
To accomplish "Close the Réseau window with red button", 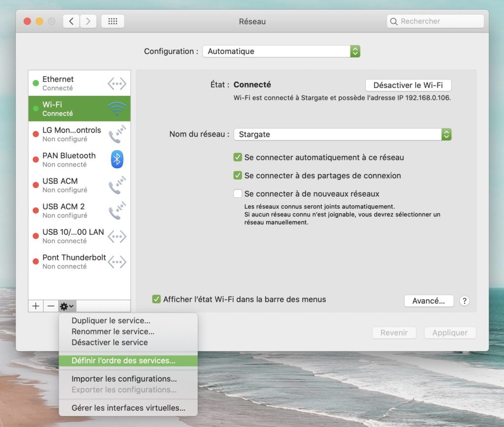I will pyautogui.click(x=28, y=22).
